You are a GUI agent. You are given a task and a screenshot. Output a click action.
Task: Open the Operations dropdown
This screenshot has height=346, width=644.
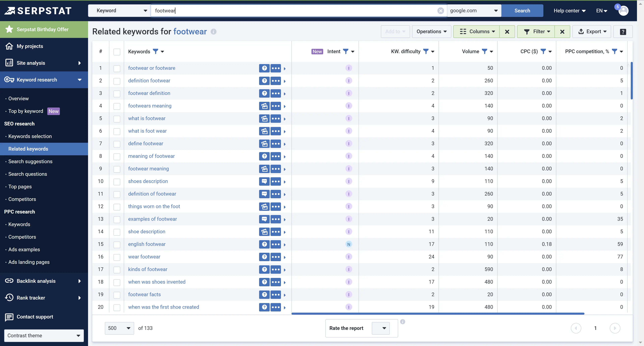pyautogui.click(x=432, y=32)
